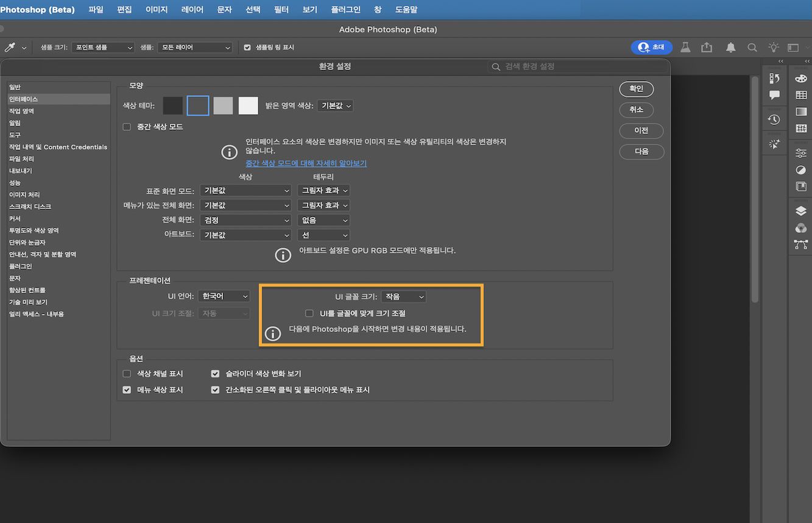Expand the 표준 화면 모드 color dropdown

tap(245, 190)
